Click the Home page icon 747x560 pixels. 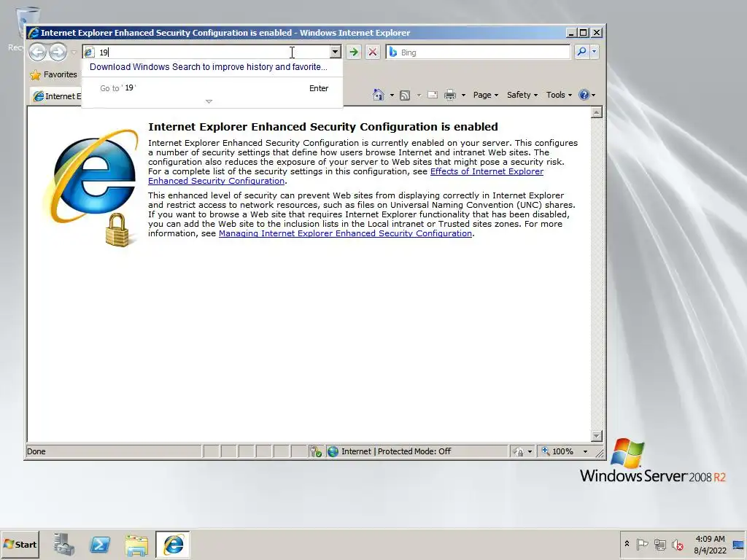click(x=379, y=95)
